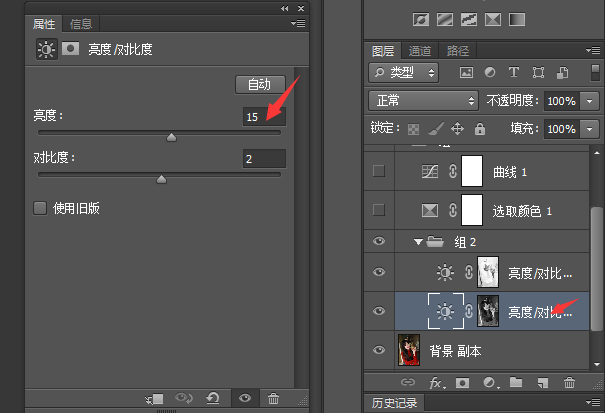
Task: Click view previous state icon in Properties
Action: pos(184,398)
